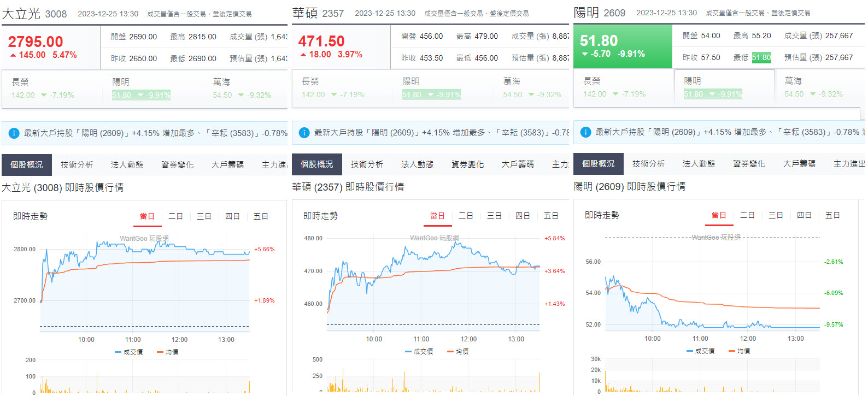868x396 pixels.
Task: Click the blue info icon in 華碩 panel
Action: click(304, 133)
